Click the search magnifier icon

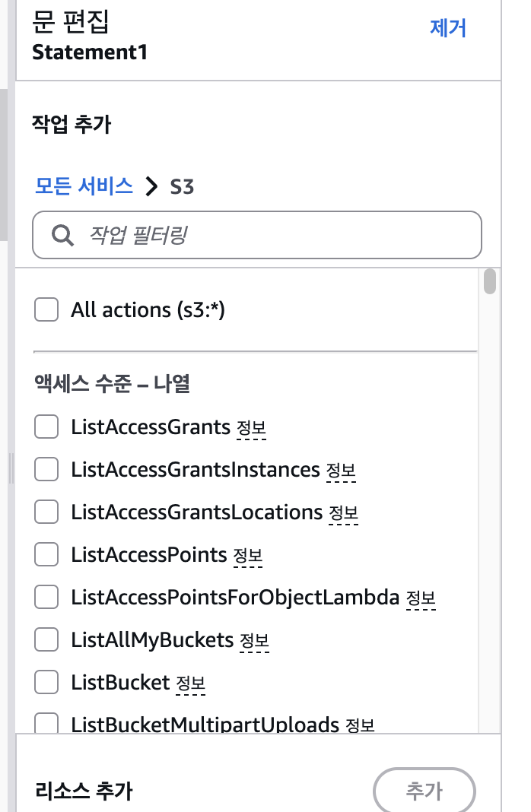[x=62, y=235]
